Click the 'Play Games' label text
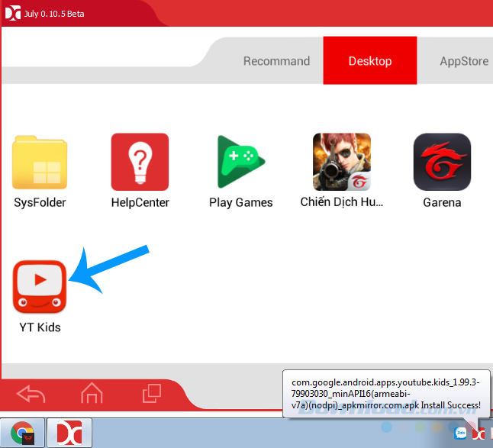Image resolution: width=493 pixels, height=448 pixels. point(241,203)
